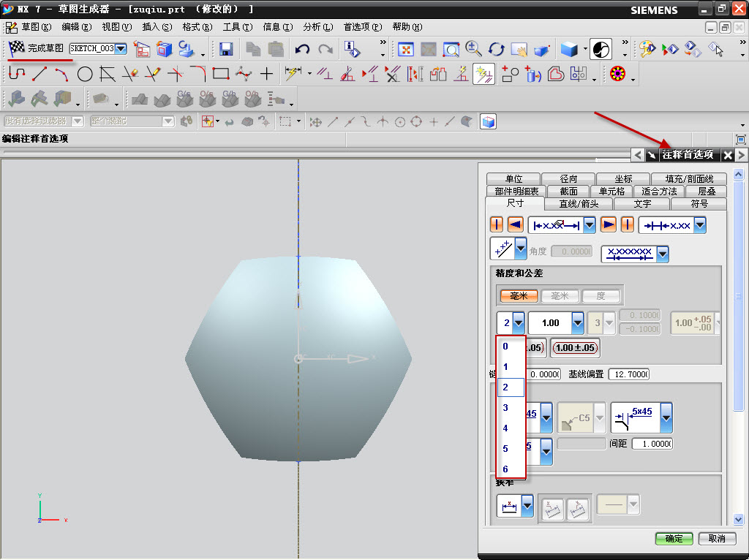749x560 pixels.
Task: Expand the 1.00 tolerance type dropdown
Action: [x=577, y=322]
